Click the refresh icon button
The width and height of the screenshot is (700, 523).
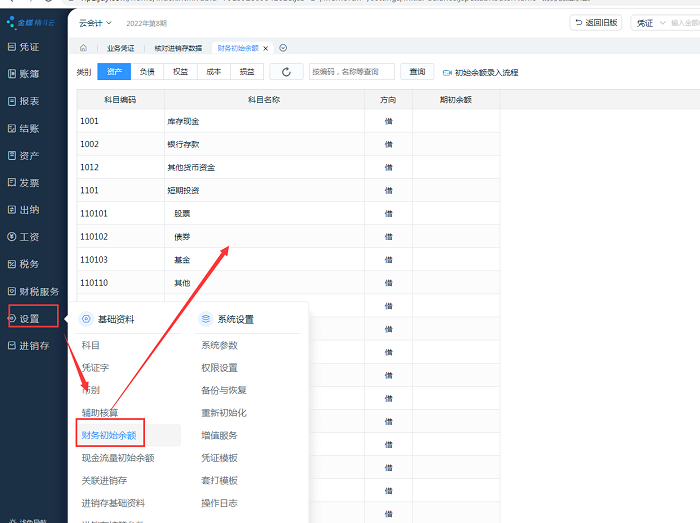tap(286, 72)
